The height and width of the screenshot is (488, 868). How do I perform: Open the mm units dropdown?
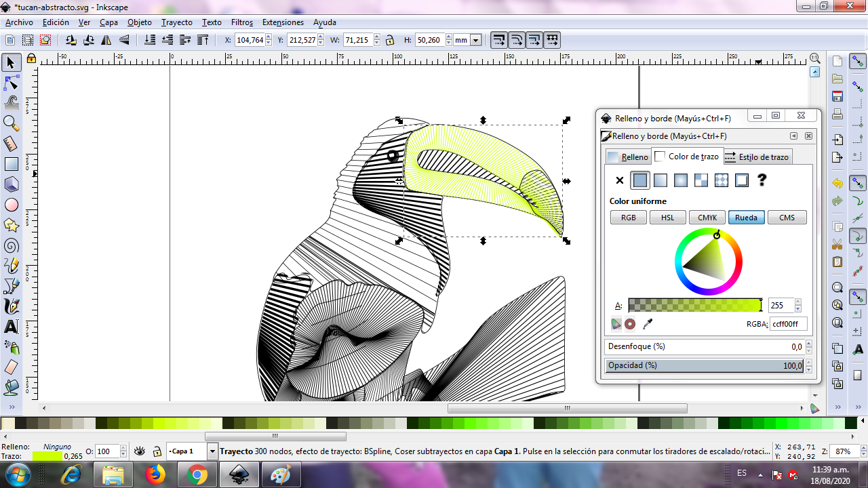pyautogui.click(x=475, y=41)
